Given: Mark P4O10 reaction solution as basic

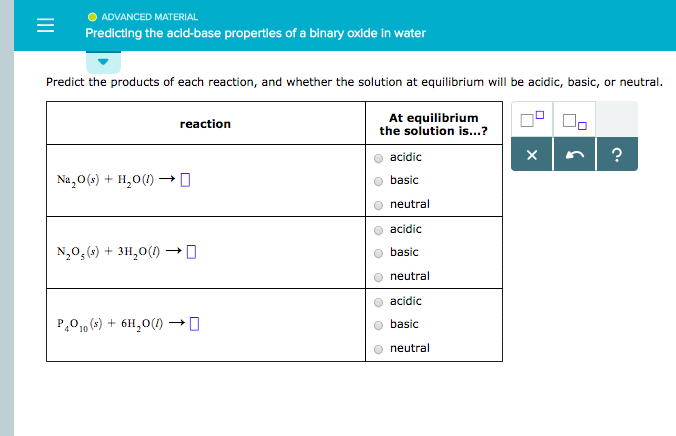Looking at the screenshot, I should [x=379, y=325].
